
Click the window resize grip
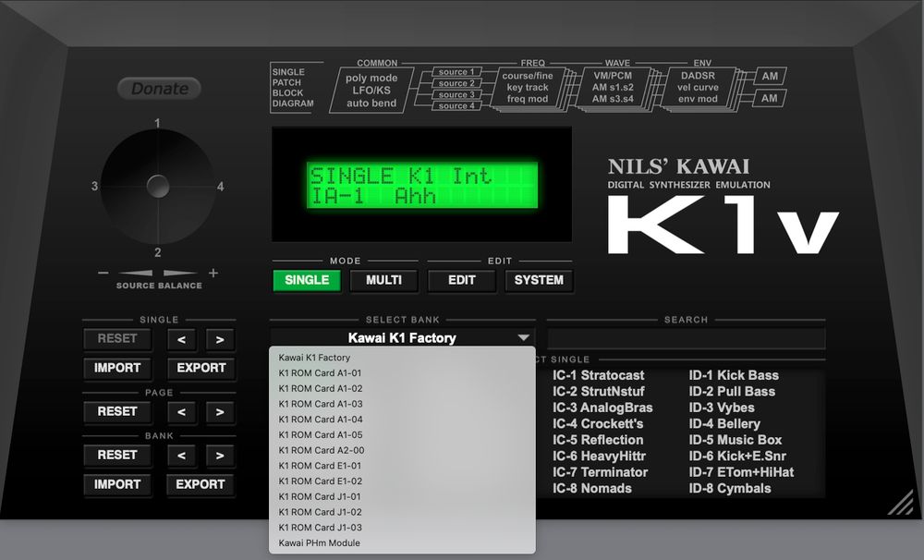[900, 503]
